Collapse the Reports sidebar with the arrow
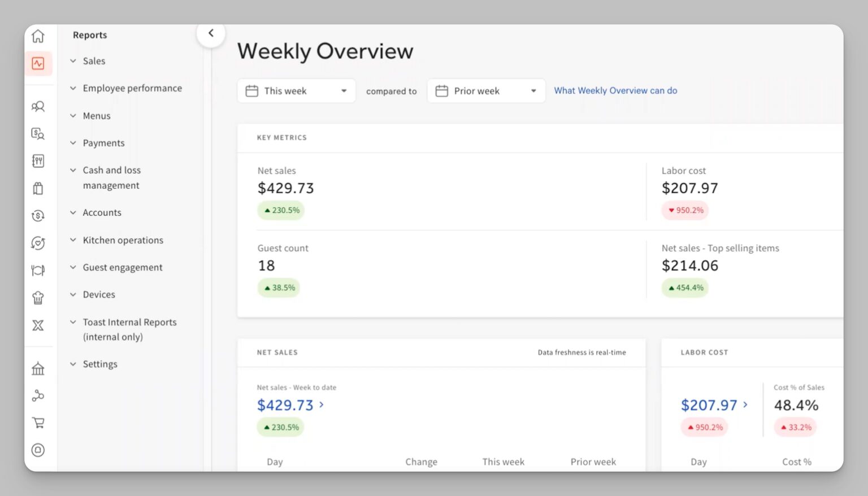The width and height of the screenshot is (868, 496). 211,33
